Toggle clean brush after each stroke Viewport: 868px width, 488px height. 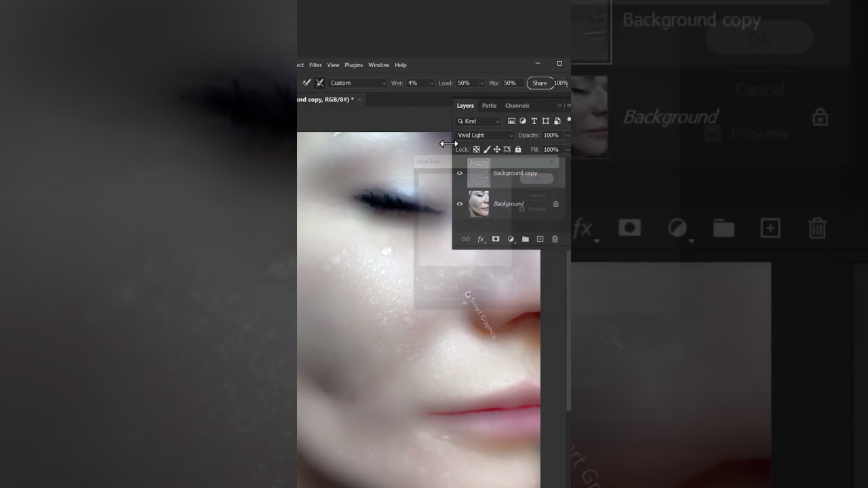[x=319, y=83]
